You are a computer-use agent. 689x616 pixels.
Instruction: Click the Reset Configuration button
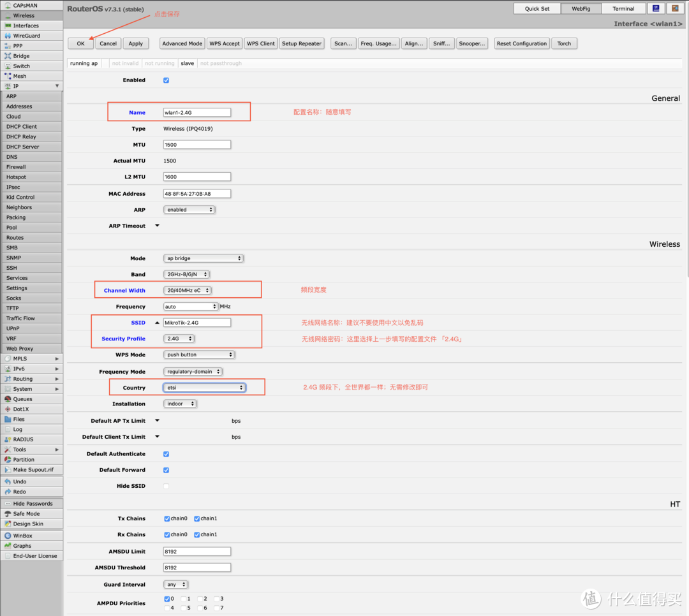[x=521, y=43]
